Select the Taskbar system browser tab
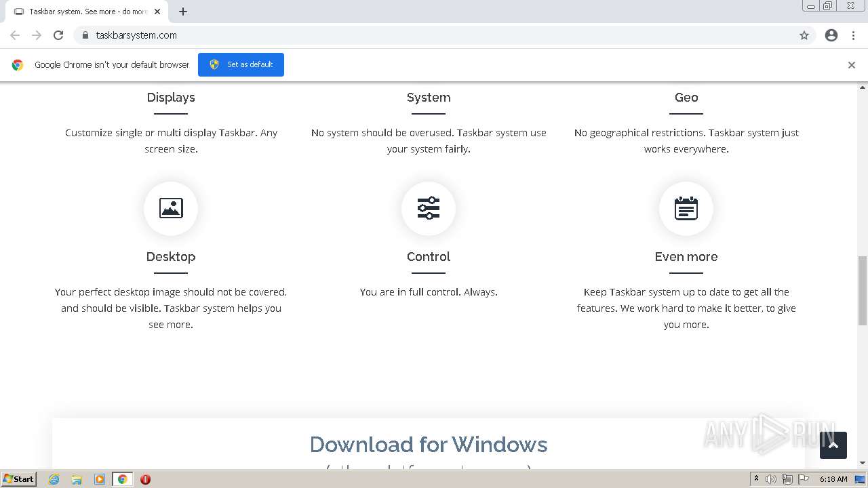 coord(87,12)
